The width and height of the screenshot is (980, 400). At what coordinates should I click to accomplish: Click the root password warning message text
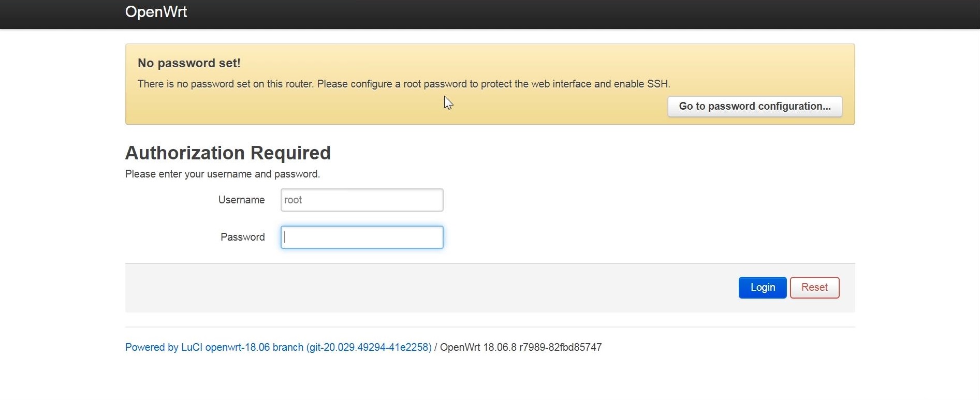click(x=362, y=84)
